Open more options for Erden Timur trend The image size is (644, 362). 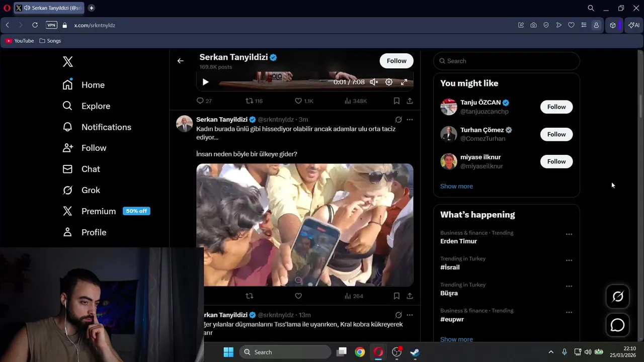point(569,234)
